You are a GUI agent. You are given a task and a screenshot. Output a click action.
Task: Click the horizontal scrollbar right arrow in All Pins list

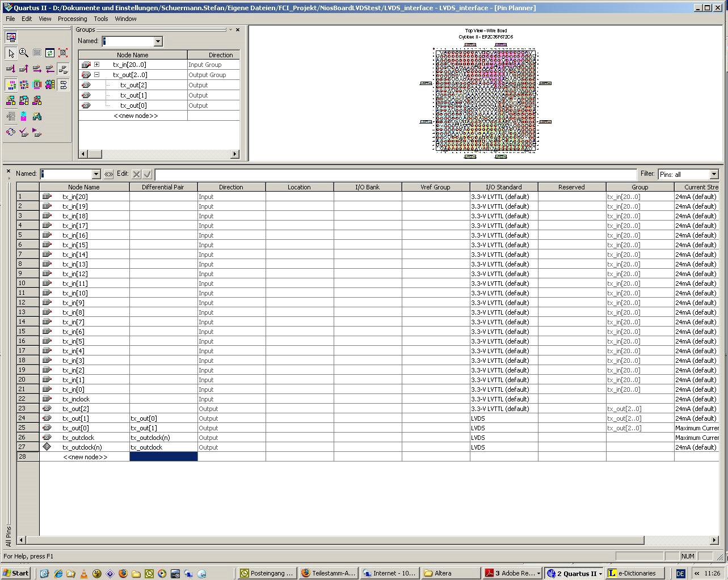pos(714,540)
